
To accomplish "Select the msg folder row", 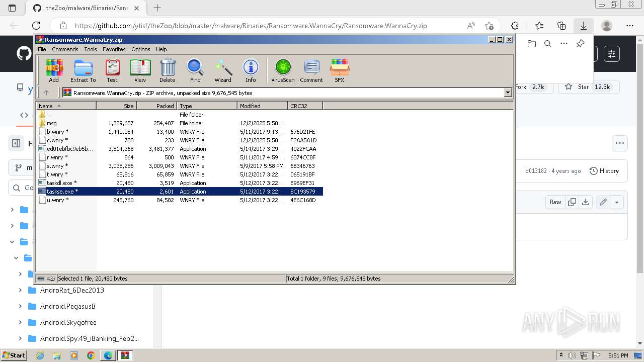I will [180, 123].
